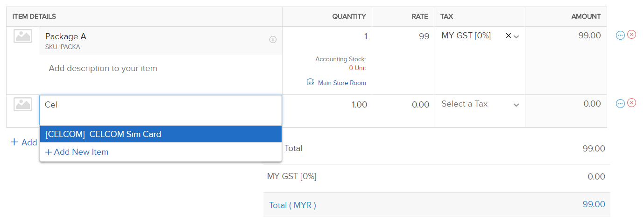Remove the second line item row

click(x=631, y=103)
